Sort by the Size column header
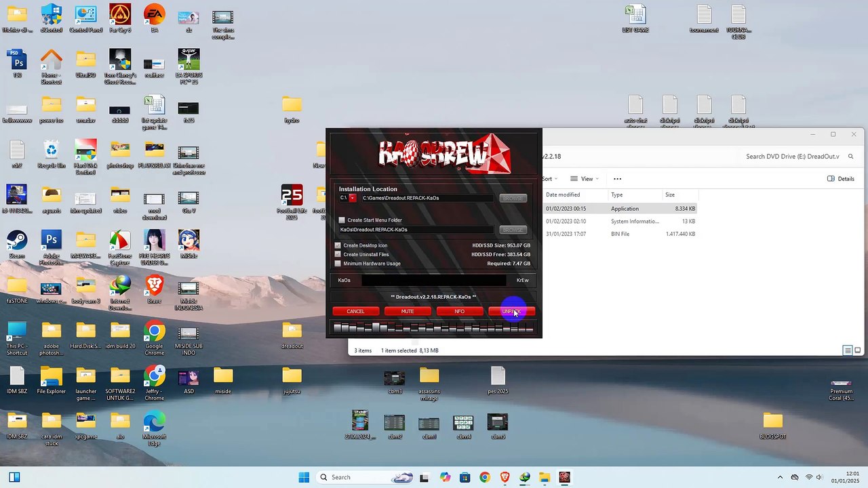The width and height of the screenshot is (868, 488). click(670, 195)
